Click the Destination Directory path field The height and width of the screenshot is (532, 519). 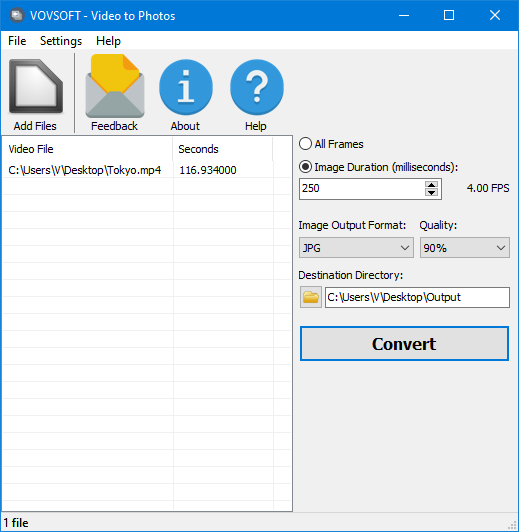[417, 297]
